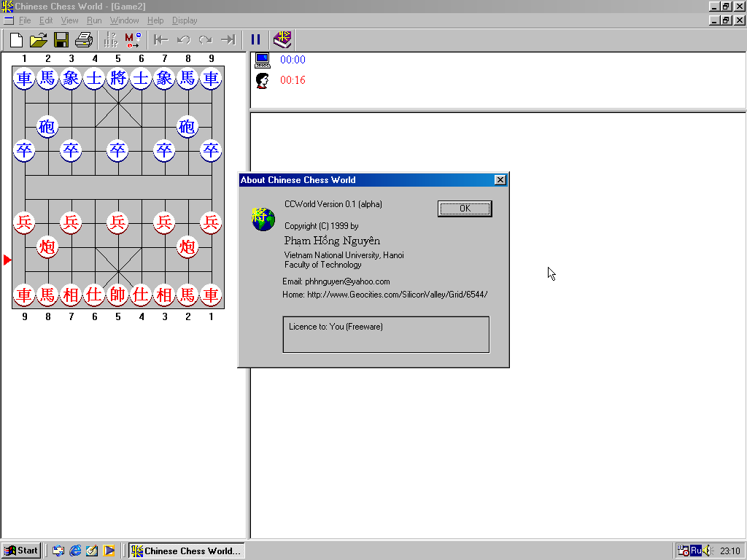Open the position setup icon with question marks
Screen dimensions: 747x560
pos(111,39)
